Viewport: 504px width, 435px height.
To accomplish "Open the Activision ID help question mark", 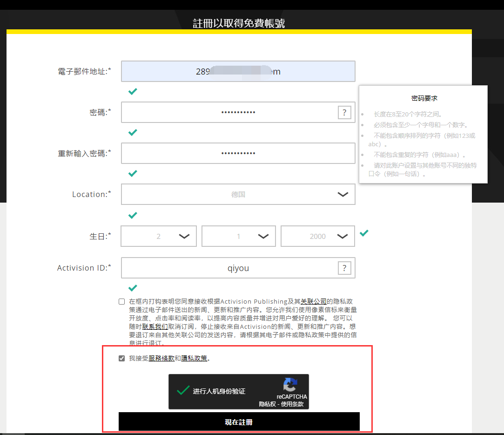I will tap(344, 268).
